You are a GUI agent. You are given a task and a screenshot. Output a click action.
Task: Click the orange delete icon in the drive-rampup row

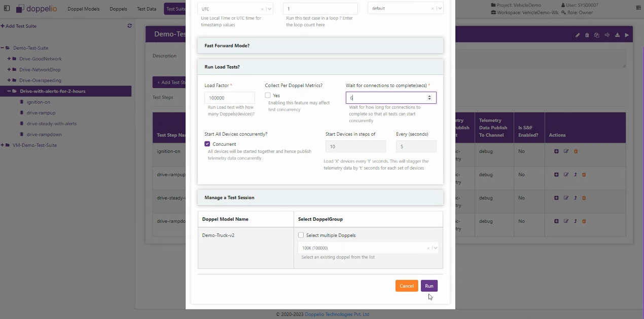[584, 175]
